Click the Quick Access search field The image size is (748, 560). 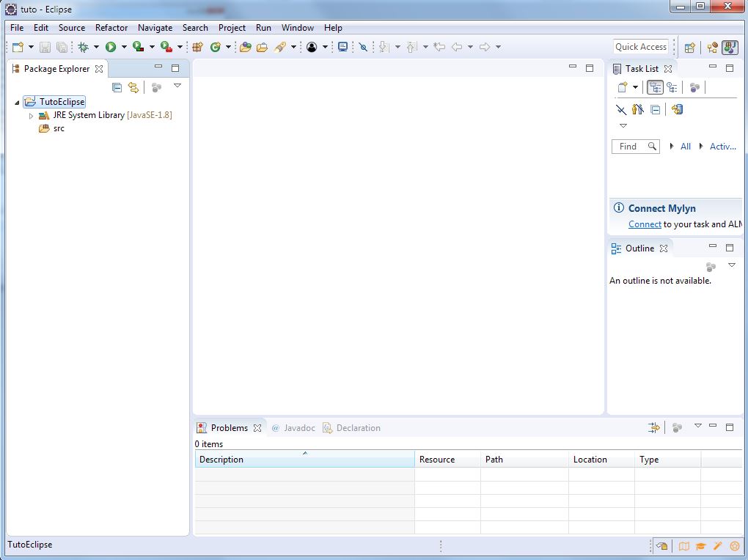click(x=640, y=47)
